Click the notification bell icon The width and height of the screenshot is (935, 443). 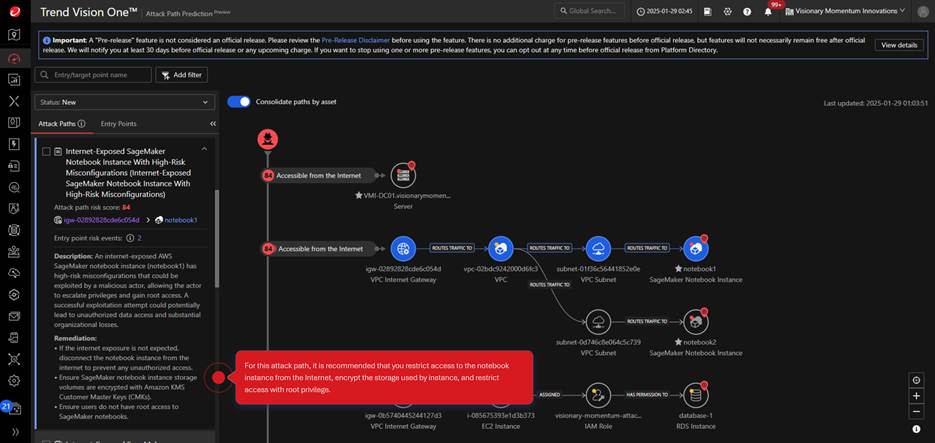[x=768, y=11]
